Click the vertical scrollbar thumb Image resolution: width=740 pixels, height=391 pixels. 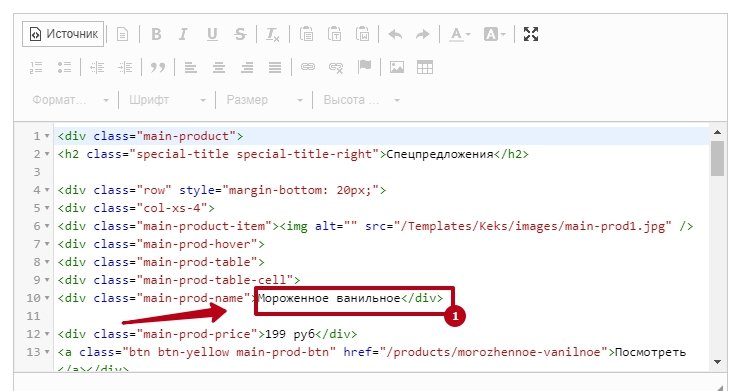[x=717, y=158]
